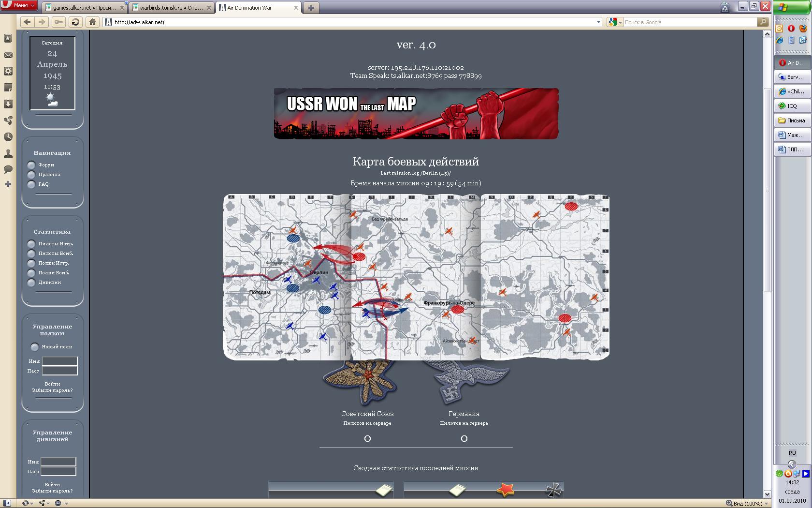Go to the Home page icon
This screenshot has width=812, height=508.
(92, 22)
